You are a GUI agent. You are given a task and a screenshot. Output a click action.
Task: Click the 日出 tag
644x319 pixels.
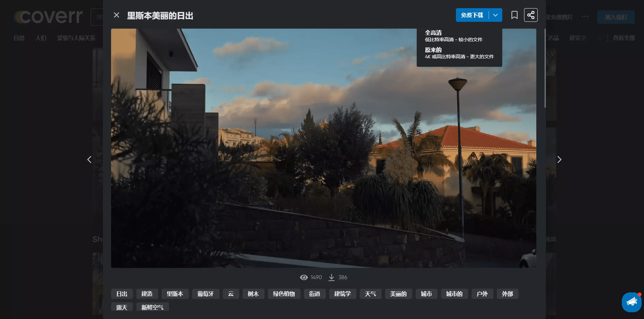coord(122,294)
